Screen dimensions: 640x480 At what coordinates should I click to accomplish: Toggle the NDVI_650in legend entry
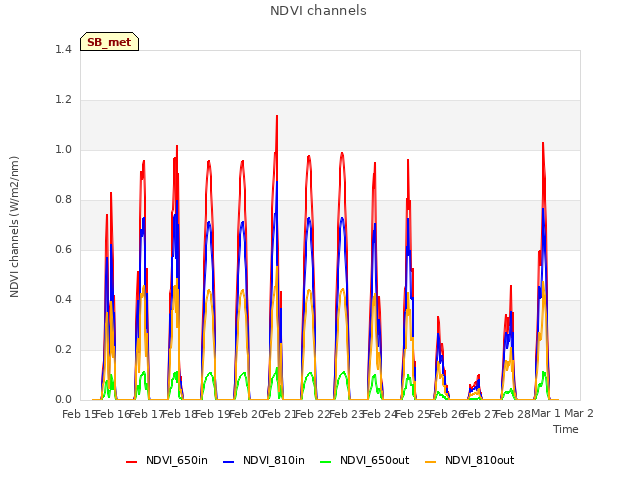pyautogui.click(x=167, y=460)
